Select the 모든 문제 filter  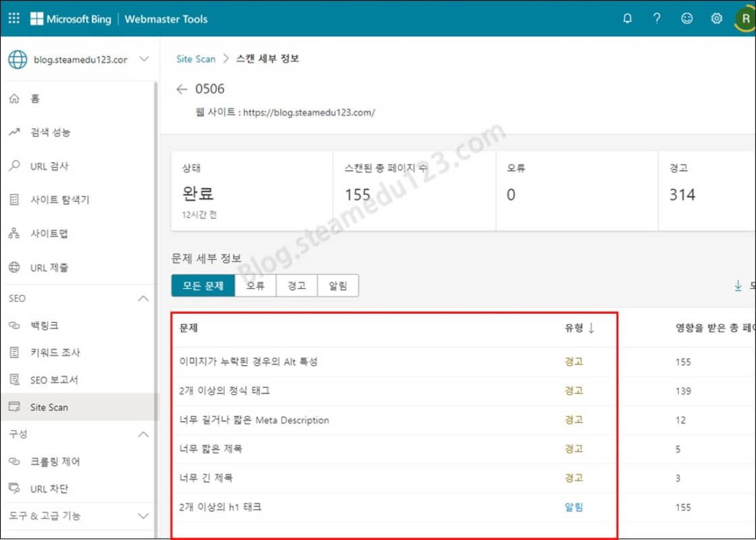pos(202,286)
